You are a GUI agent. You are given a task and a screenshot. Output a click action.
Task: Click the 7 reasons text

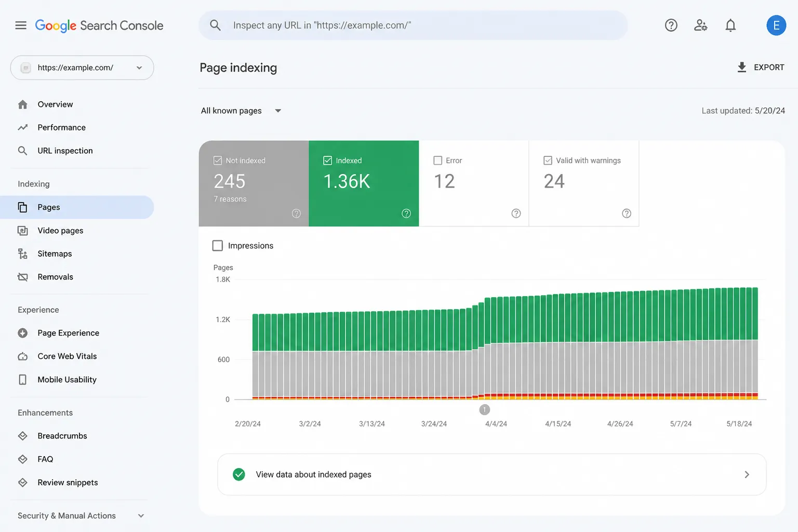tap(230, 199)
